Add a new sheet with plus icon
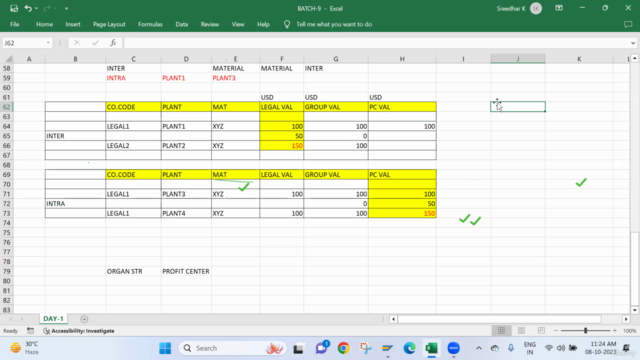The width and height of the screenshot is (640, 360). (84, 319)
